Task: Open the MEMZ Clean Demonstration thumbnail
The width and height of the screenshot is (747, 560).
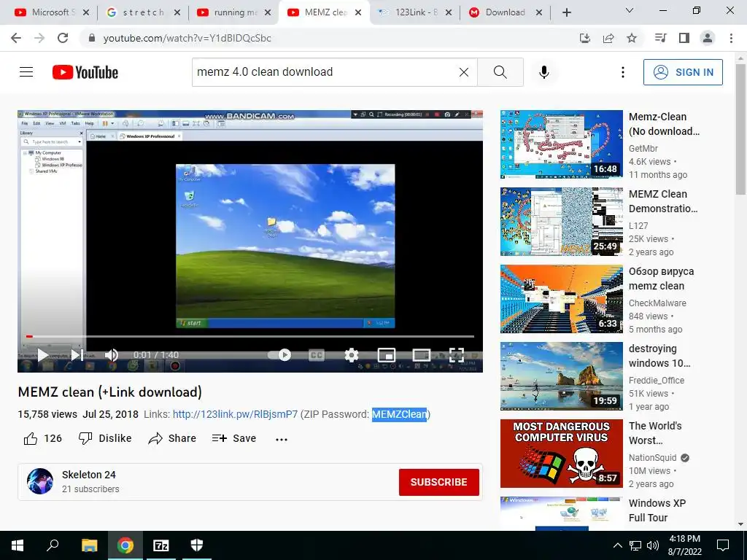Action: 561,222
